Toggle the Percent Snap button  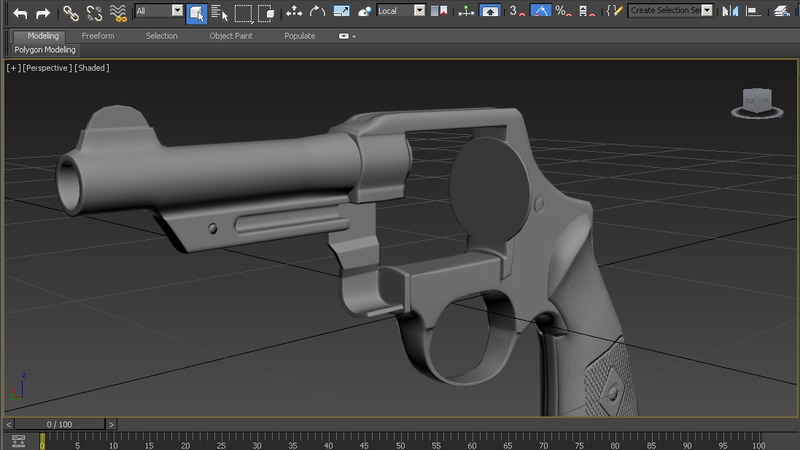click(x=562, y=11)
